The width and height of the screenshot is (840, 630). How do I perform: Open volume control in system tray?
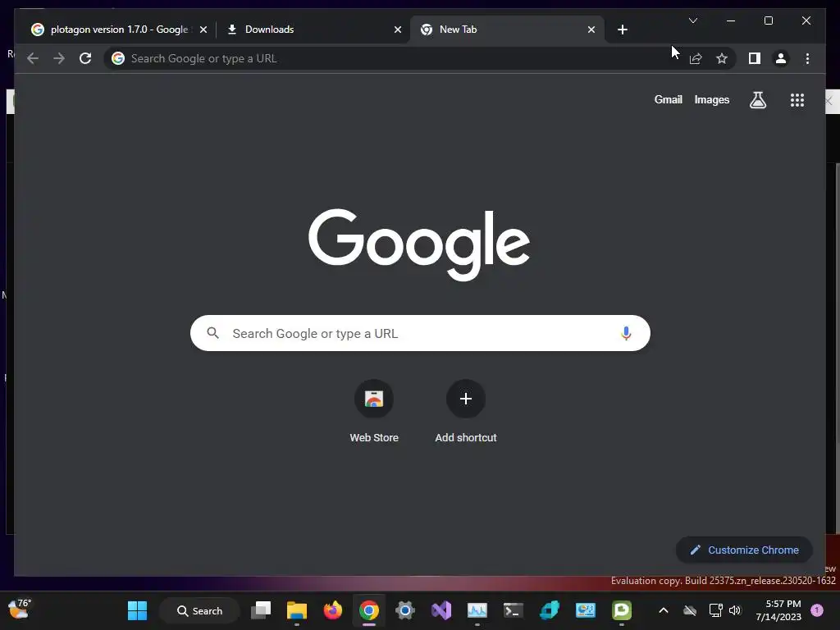pos(734,610)
